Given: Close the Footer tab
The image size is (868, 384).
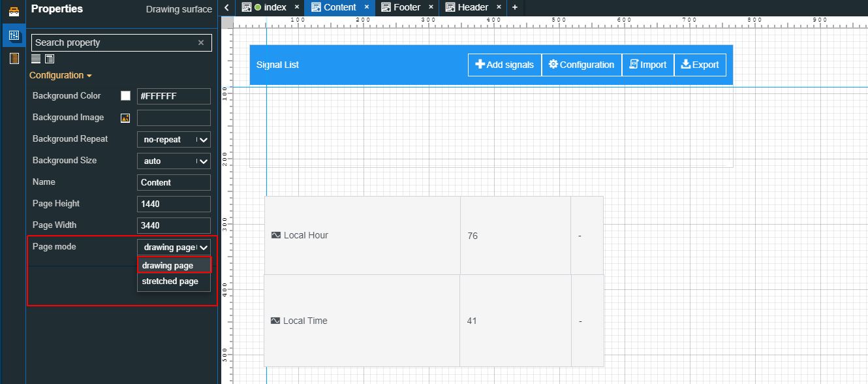Looking at the screenshot, I should (431, 7).
